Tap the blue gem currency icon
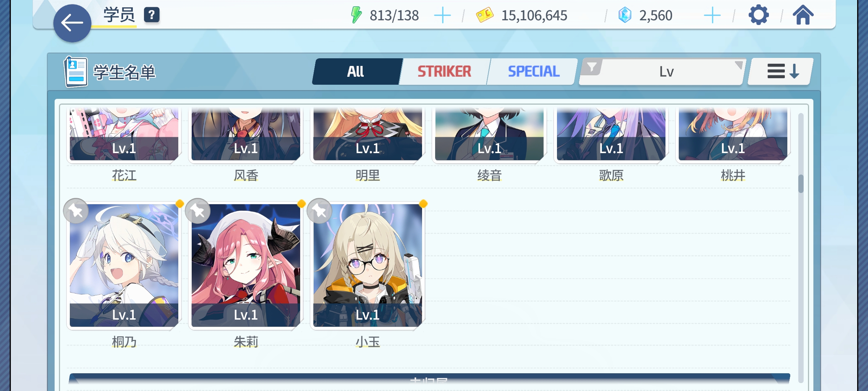The width and height of the screenshot is (868, 391). point(625,15)
